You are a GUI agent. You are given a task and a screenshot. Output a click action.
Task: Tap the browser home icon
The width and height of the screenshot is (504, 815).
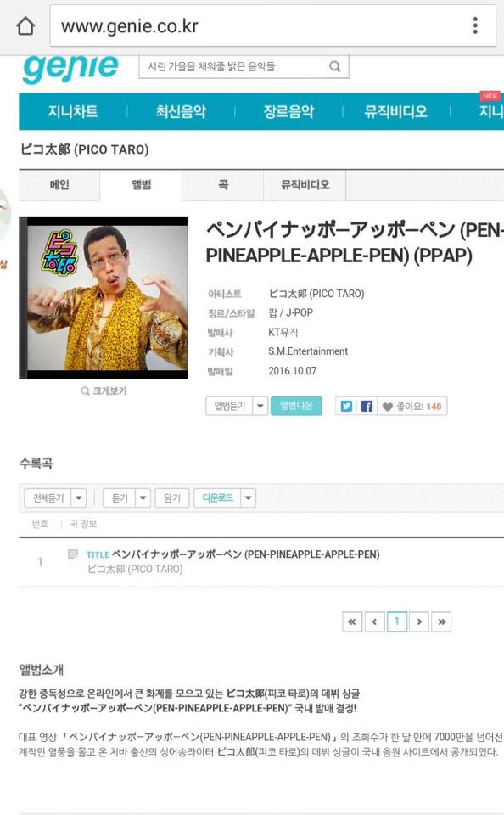pyautogui.click(x=25, y=25)
